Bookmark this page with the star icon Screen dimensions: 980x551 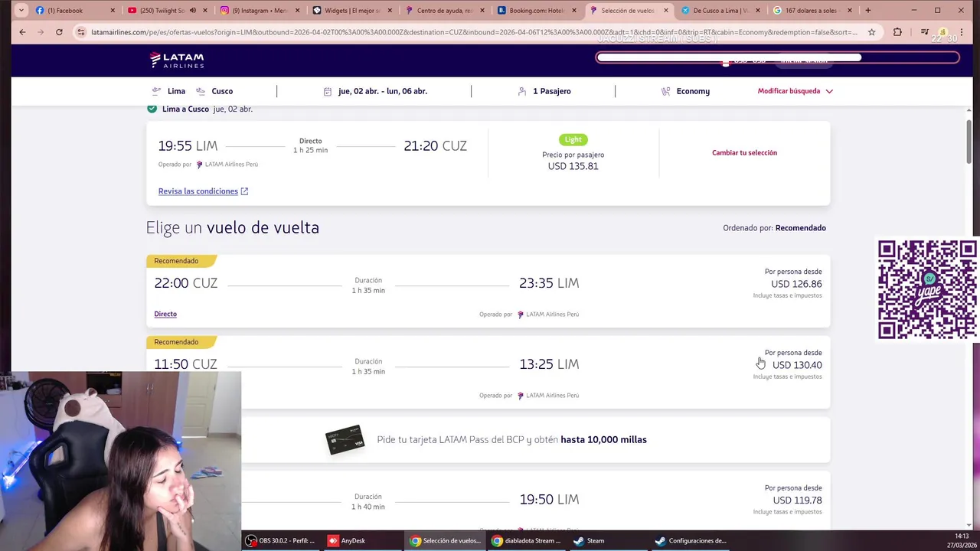click(871, 32)
